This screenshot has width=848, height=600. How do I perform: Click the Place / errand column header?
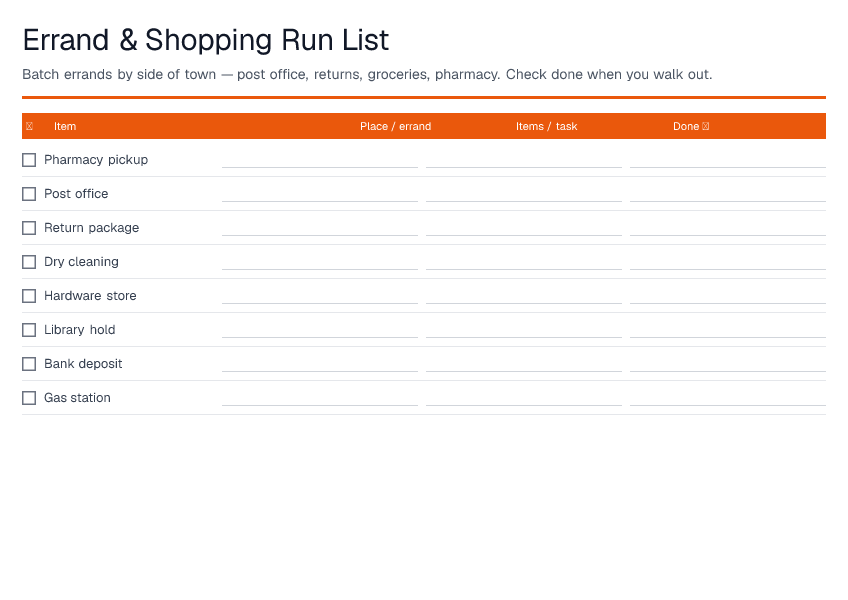pyautogui.click(x=395, y=127)
